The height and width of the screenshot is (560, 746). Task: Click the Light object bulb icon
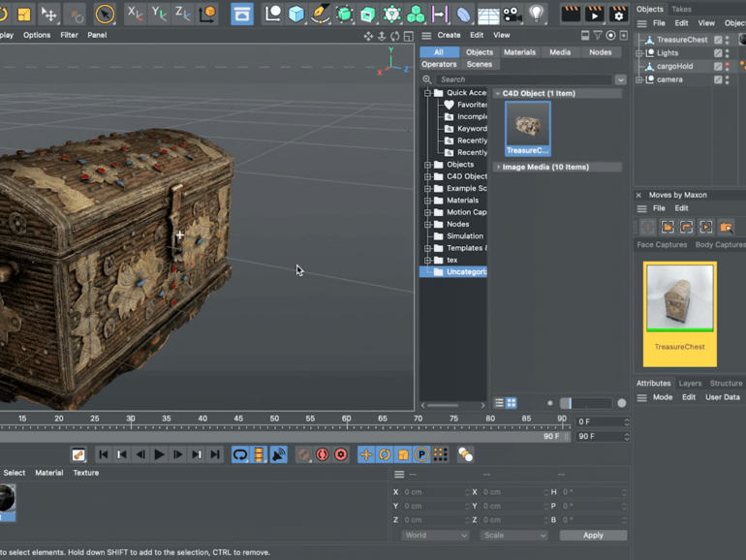coord(537,15)
